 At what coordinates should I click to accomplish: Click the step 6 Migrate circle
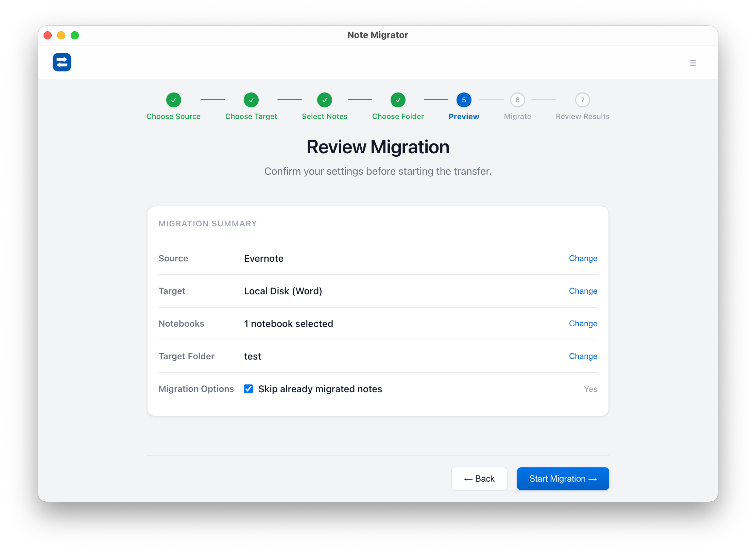(517, 100)
